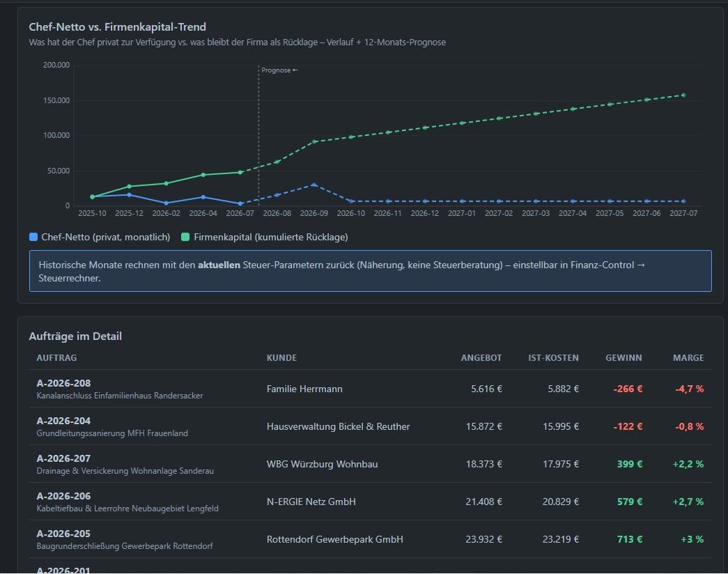The width and height of the screenshot is (728, 574).
Task: Select customer WBG Würzburg Wohnbau
Action: 323,465
